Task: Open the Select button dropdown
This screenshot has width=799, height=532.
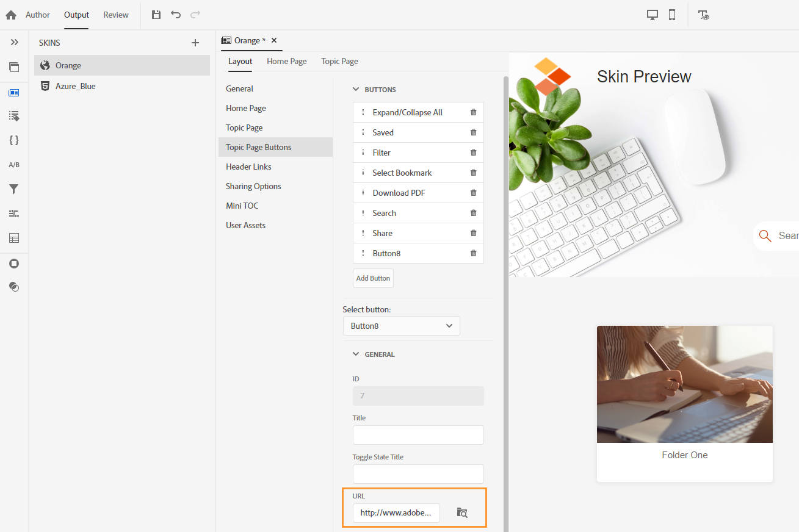Action: [402, 326]
